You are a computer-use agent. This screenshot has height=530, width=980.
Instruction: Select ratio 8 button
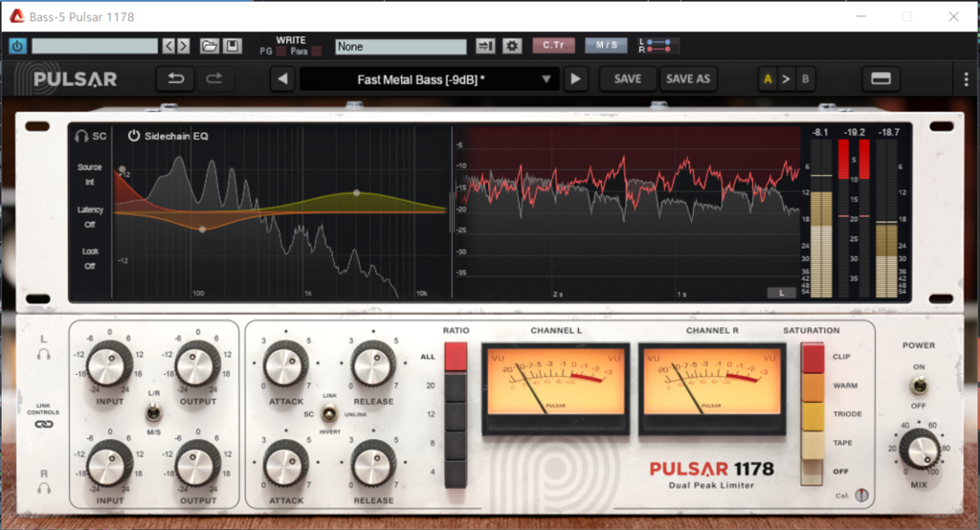(456, 444)
